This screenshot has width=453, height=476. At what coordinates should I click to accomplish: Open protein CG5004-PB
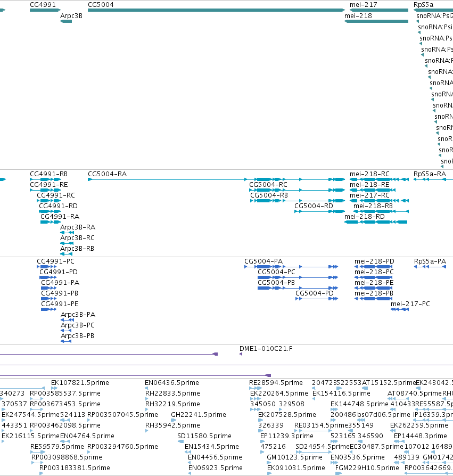(276, 283)
